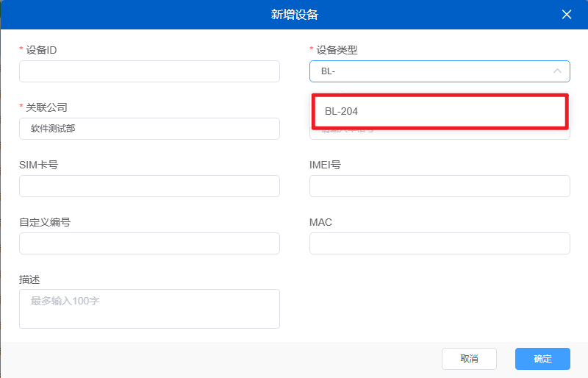Click the 设备ID field label
Image resolution: width=588 pixels, height=378 pixels.
click(41, 50)
